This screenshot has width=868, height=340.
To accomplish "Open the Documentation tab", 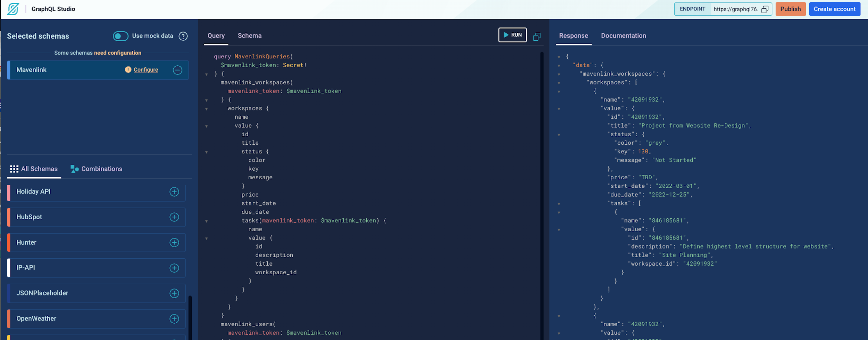I will point(624,36).
